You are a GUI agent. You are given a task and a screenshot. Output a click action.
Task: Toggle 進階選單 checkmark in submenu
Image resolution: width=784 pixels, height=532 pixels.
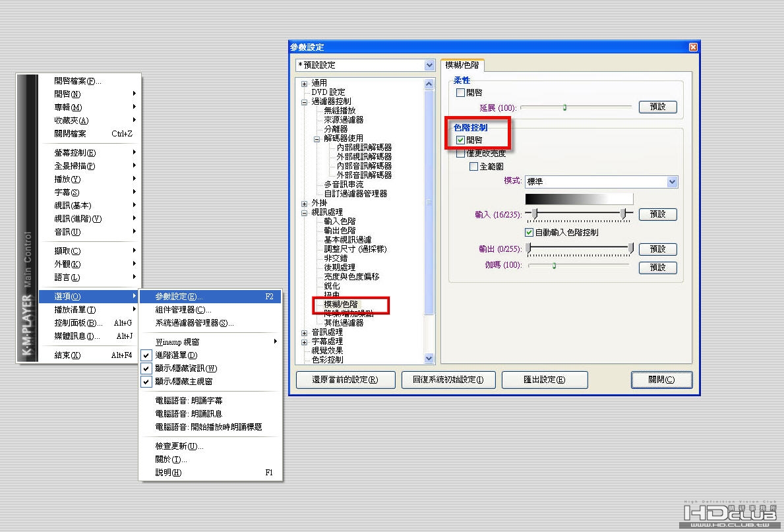146,355
